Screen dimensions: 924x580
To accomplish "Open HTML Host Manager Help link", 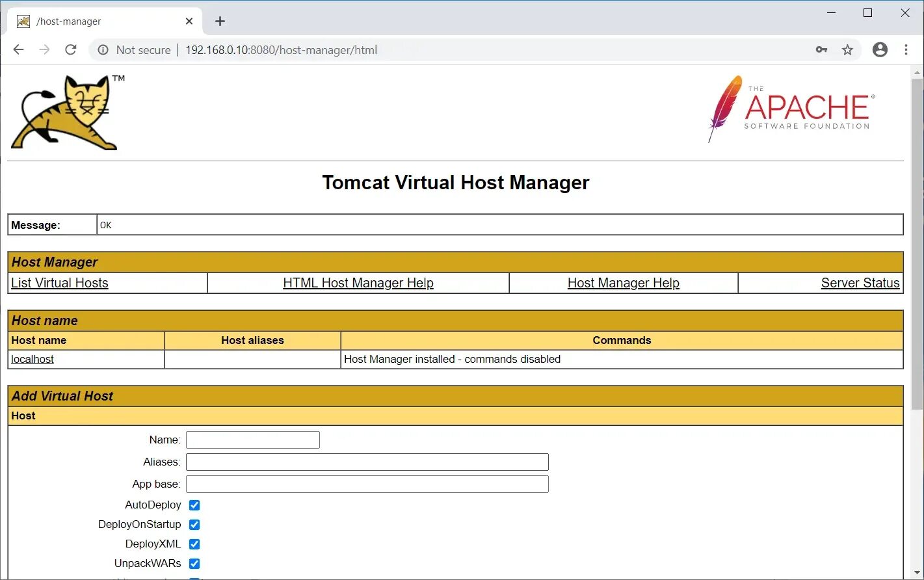I will click(358, 283).
